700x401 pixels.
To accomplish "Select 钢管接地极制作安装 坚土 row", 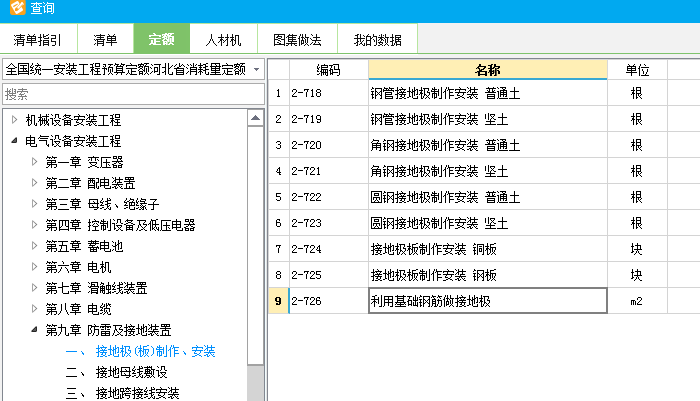I will 488,119.
